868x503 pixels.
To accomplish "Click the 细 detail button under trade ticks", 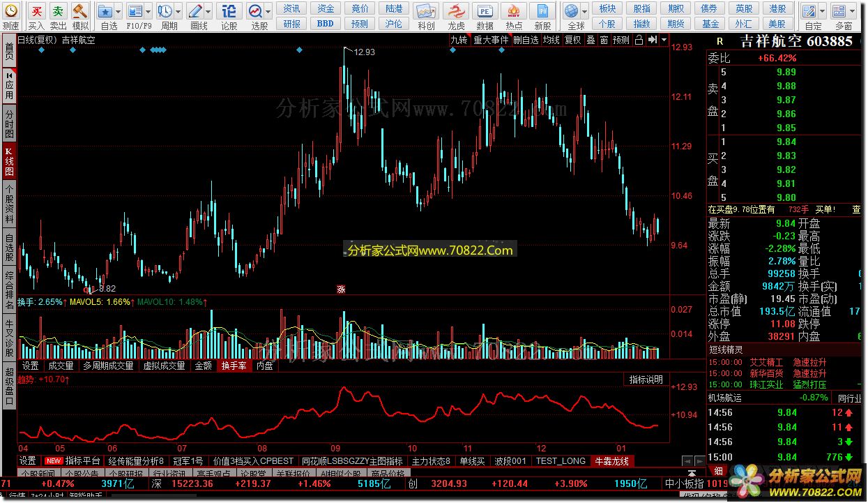I will click(x=719, y=472).
